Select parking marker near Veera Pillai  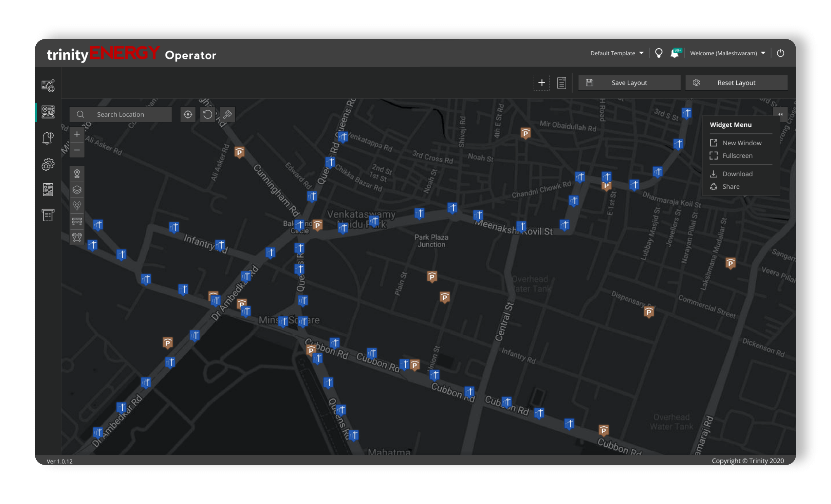(x=730, y=263)
